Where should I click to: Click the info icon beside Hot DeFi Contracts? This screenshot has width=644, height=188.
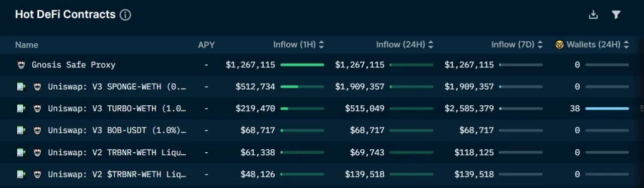[x=125, y=15]
